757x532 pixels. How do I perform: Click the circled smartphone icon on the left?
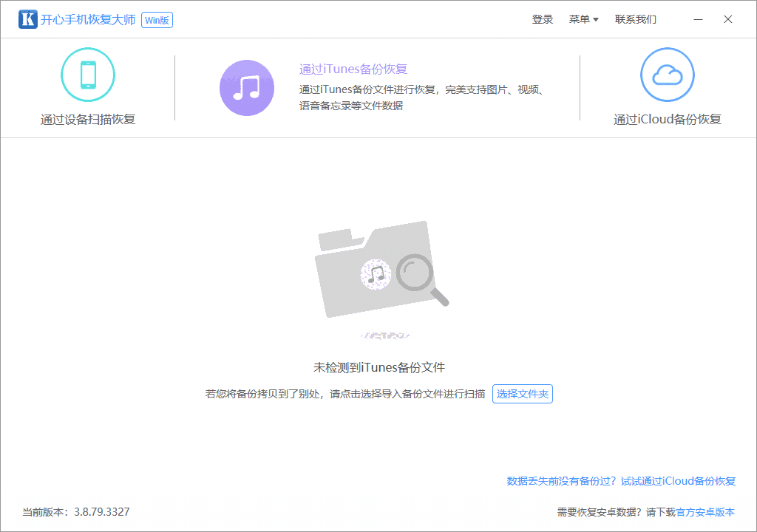88,75
